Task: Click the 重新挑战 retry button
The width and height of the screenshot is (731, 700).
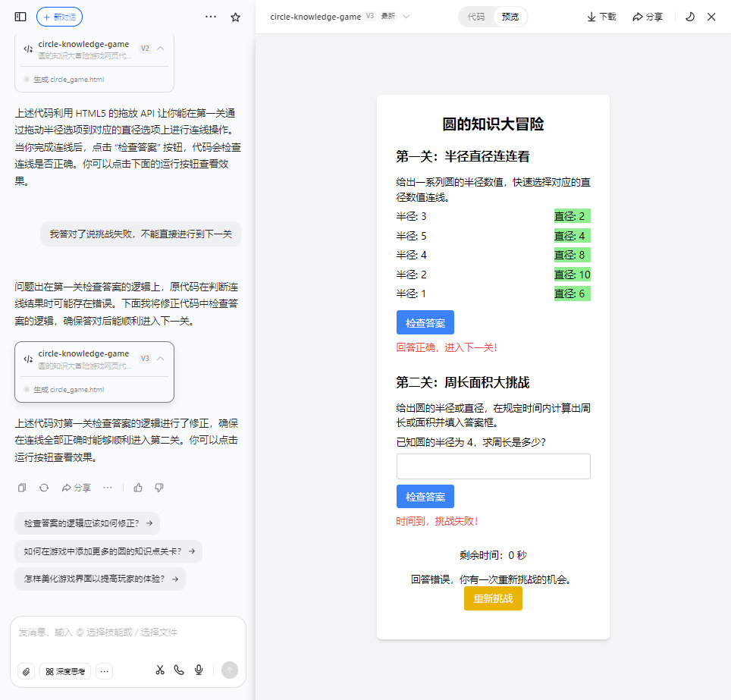Action: coord(493,598)
